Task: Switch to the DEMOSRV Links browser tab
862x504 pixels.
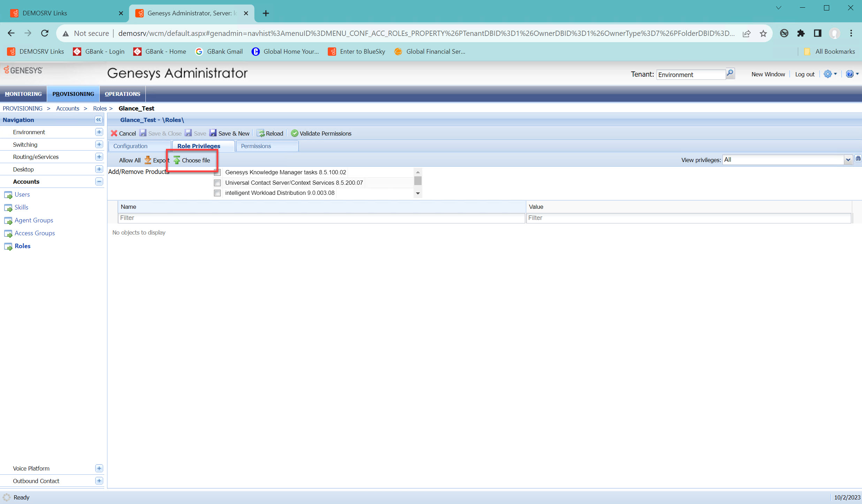Action: [x=66, y=13]
